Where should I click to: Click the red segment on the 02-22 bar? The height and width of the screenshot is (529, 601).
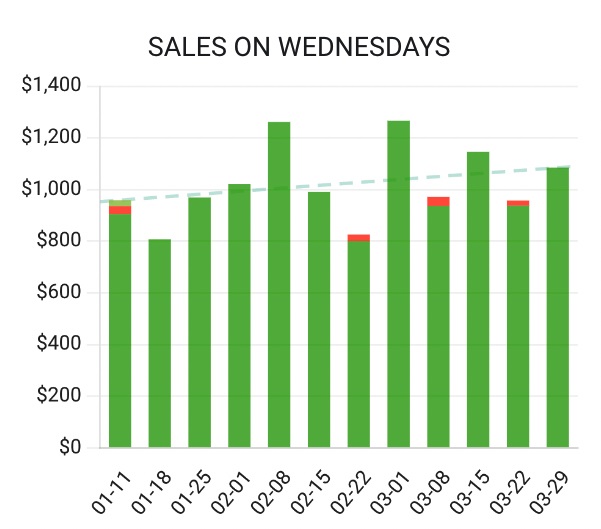(358, 238)
